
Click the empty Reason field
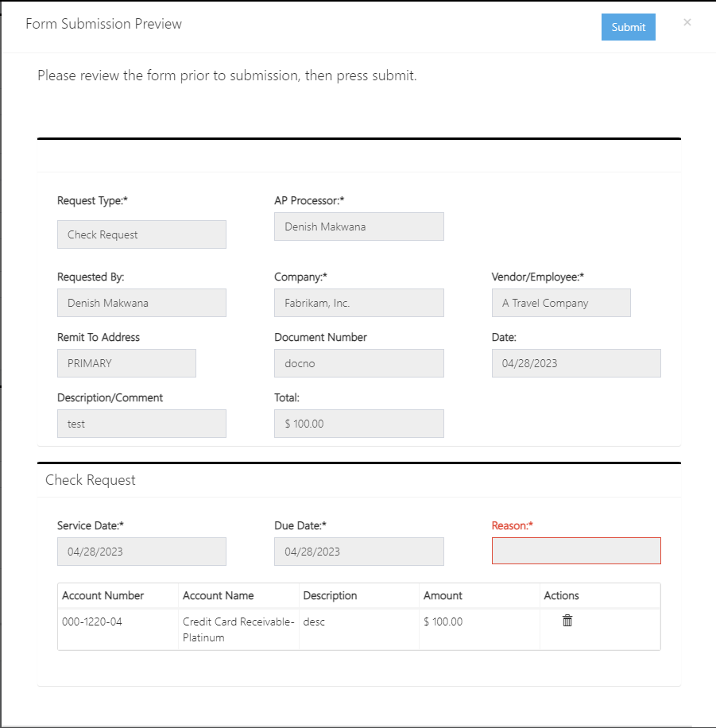point(576,551)
